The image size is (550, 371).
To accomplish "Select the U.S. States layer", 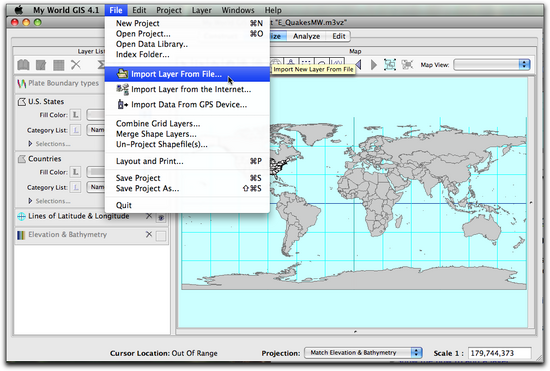I will (46, 101).
